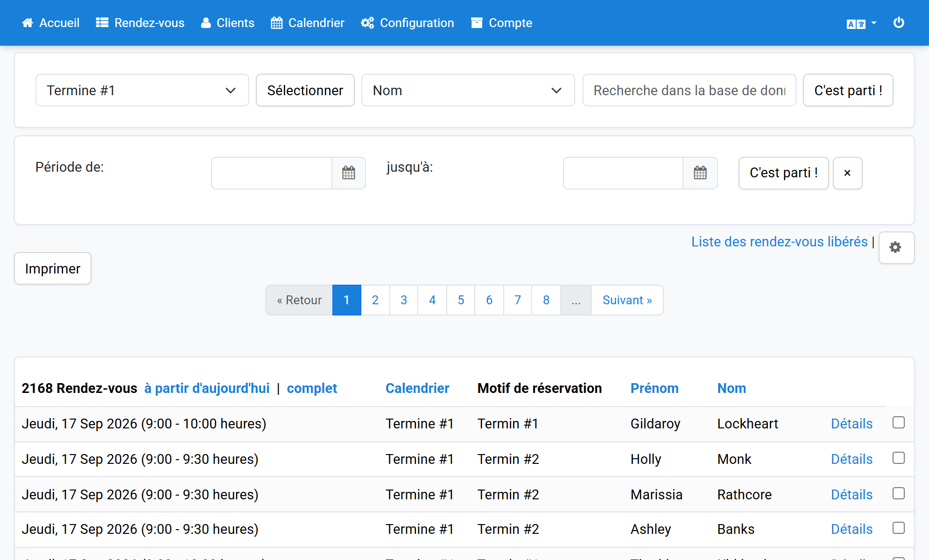The image size is (929, 560).
Task: Clear the period filter with × button
Action: click(x=847, y=173)
